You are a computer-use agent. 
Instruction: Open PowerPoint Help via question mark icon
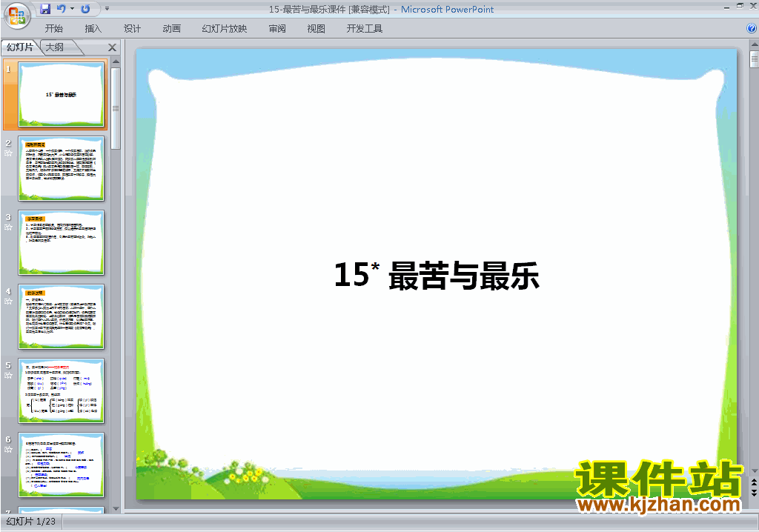[x=752, y=29]
